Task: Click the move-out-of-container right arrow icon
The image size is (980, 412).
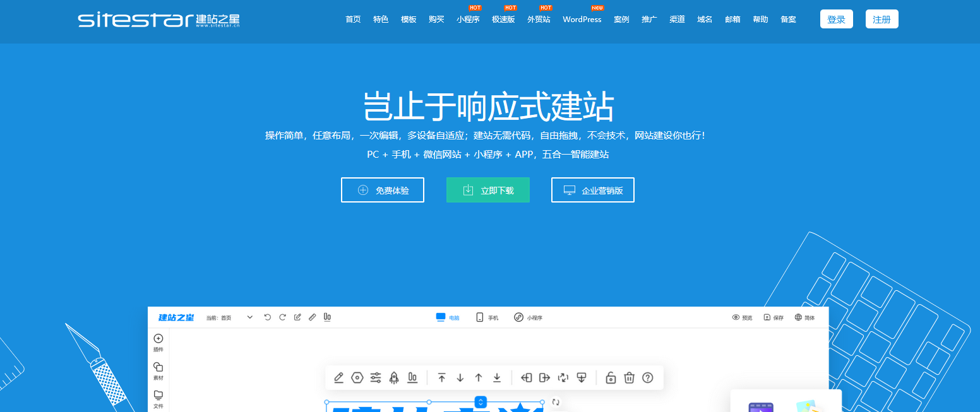Action: 545,378
